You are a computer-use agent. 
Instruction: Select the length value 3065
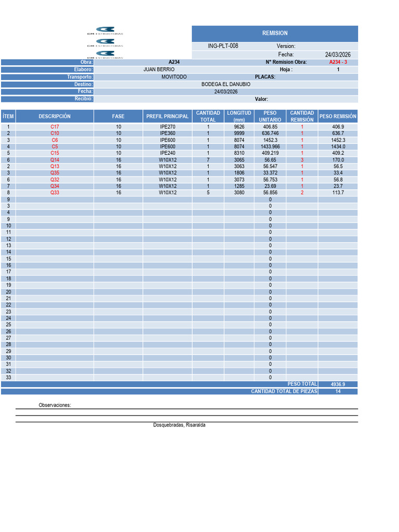[x=239, y=160]
